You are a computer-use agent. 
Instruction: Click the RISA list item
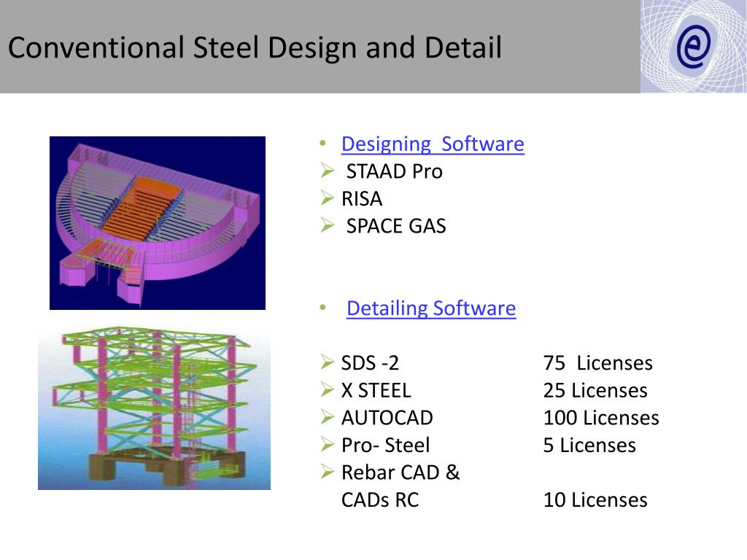coord(362,199)
